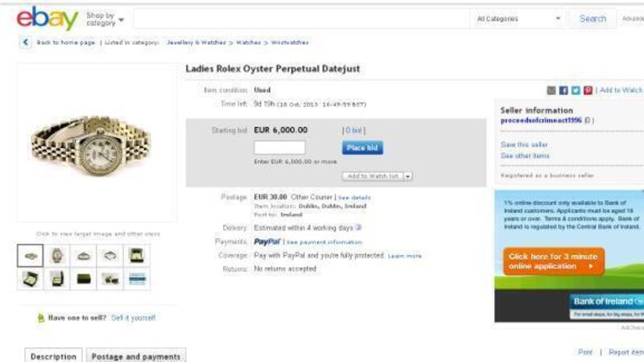Viewport: 644px width, 362px height.
Task: Expand the All Categories dropdown
Action: pyautogui.click(x=519, y=19)
